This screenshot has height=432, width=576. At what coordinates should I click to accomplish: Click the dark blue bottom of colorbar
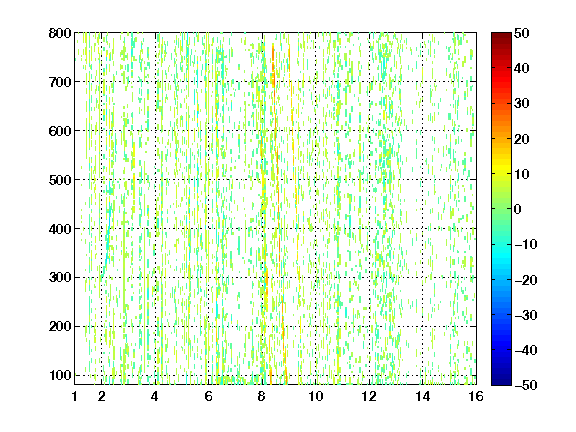click(x=501, y=380)
